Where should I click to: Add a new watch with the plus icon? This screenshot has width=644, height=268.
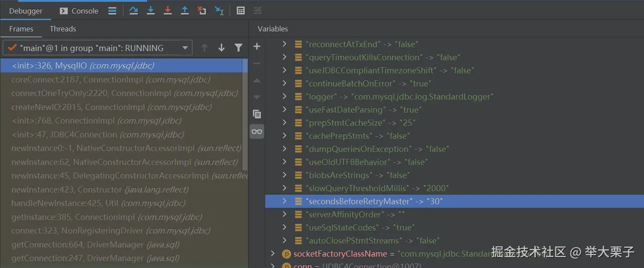[x=257, y=47]
